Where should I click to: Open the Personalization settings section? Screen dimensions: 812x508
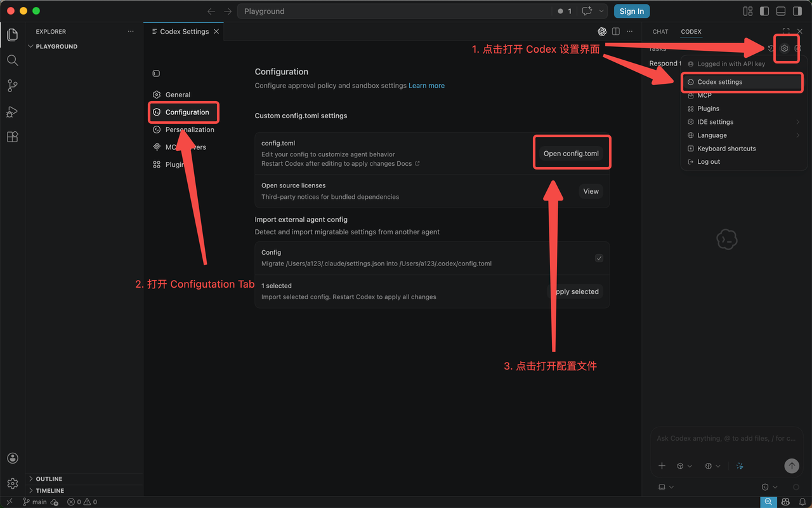coord(184,130)
